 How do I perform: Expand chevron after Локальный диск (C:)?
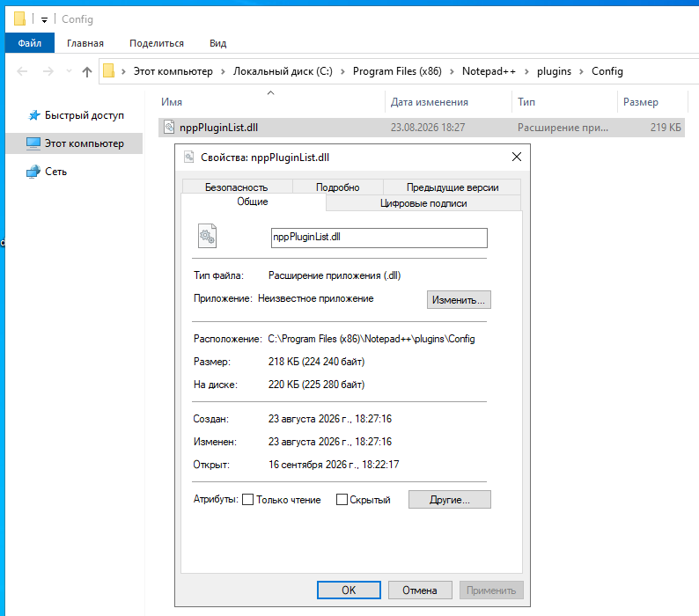342,71
